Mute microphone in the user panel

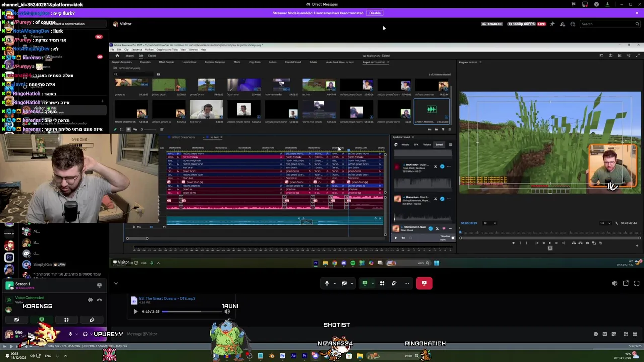(x=71, y=334)
